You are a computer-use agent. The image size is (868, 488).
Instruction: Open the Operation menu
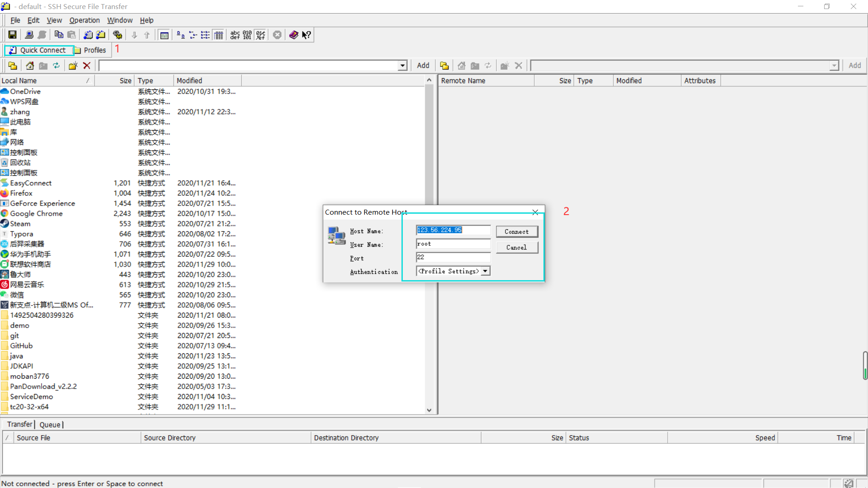point(84,20)
